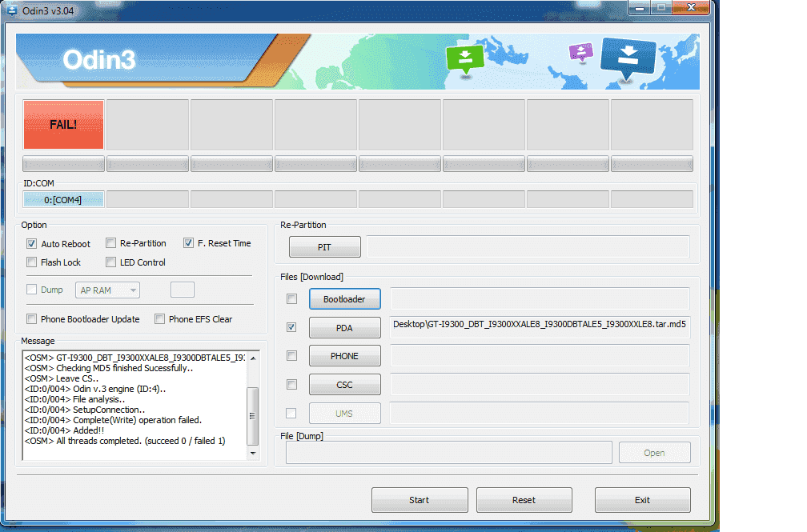The width and height of the screenshot is (807, 532).
Task: Enable Phone Bootloader Update checkbox
Action: [x=32, y=319]
